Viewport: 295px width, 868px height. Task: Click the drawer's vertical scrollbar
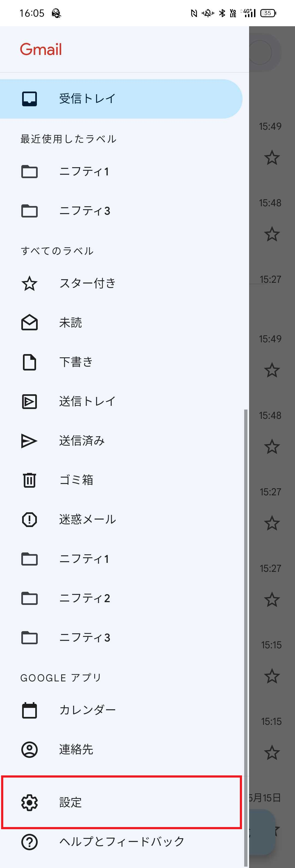(x=246, y=639)
